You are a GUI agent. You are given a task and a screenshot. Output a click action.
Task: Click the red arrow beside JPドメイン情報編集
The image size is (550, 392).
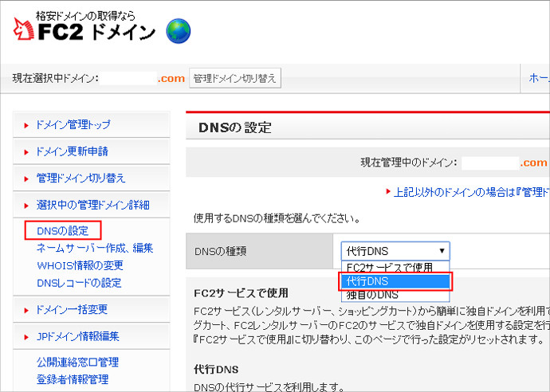point(26,337)
